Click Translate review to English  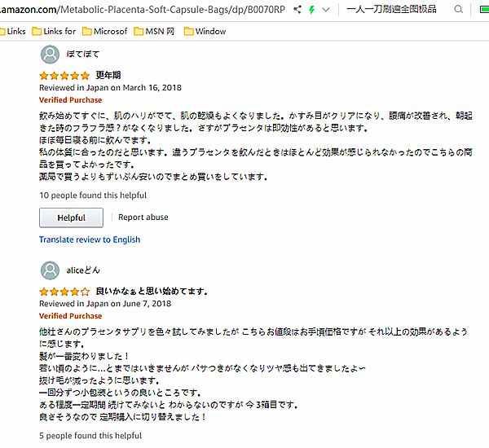point(90,239)
